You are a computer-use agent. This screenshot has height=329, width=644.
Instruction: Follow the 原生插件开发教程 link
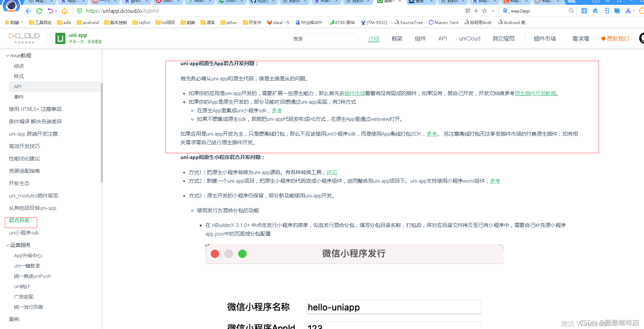535,93
